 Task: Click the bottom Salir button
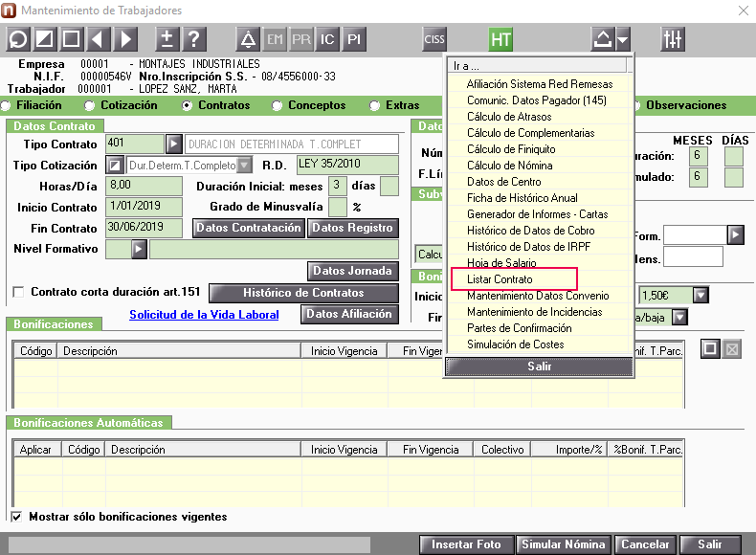[710, 544]
